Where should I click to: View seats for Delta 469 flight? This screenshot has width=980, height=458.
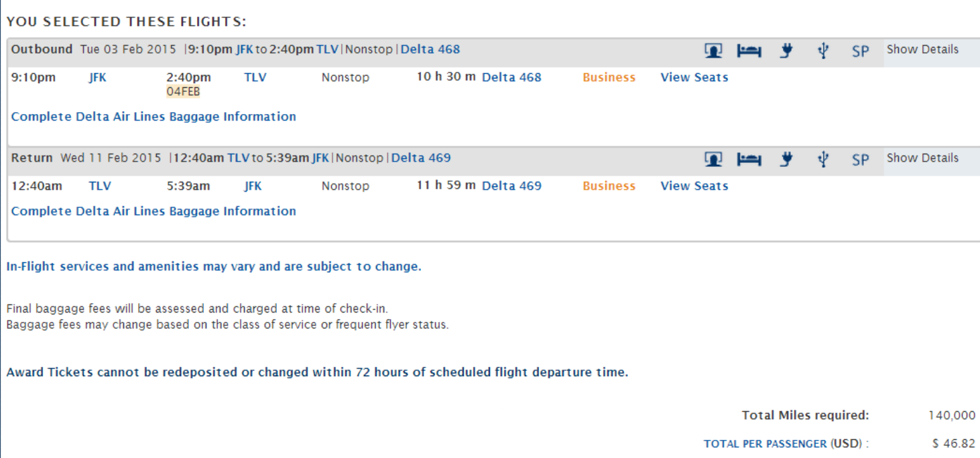[x=694, y=186]
